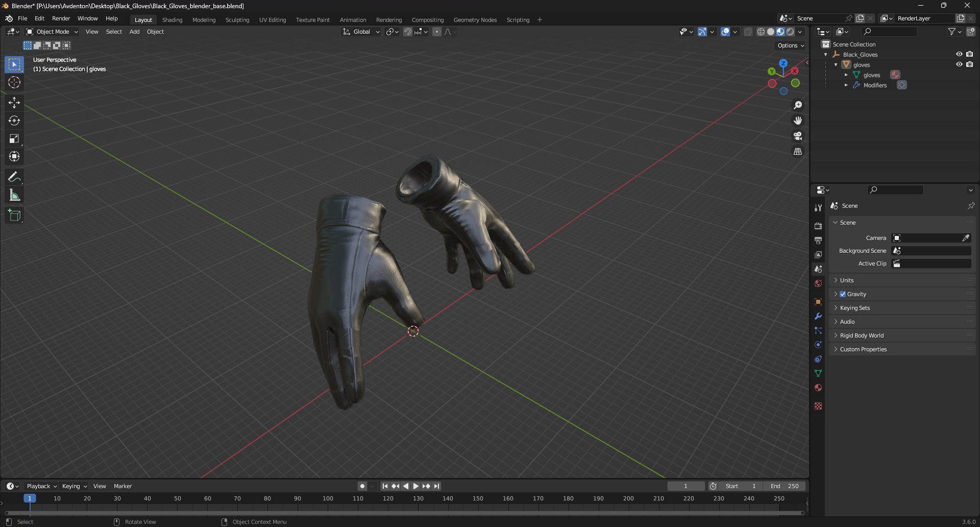
Task: Open the Material properties tab
Action: click(818, 388)
